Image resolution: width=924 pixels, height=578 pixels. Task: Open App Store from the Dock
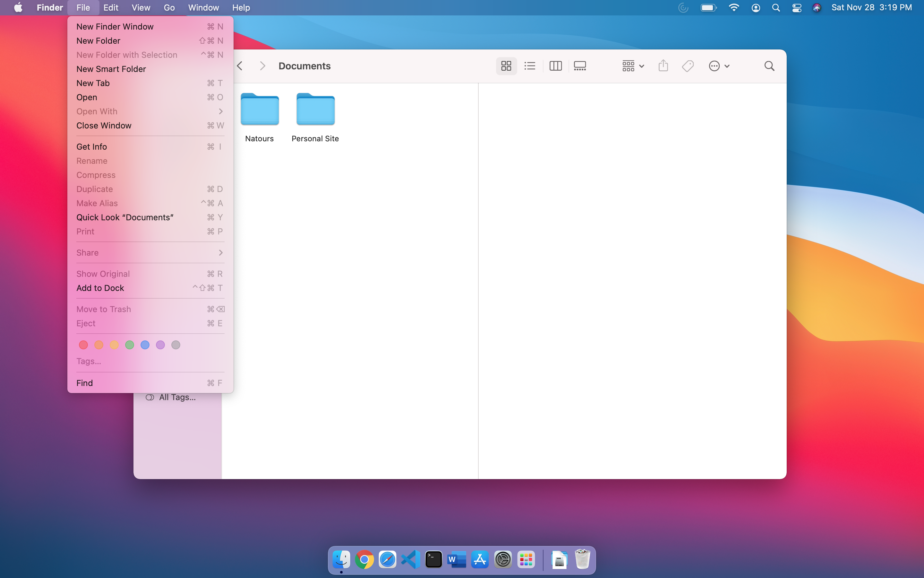480,559
